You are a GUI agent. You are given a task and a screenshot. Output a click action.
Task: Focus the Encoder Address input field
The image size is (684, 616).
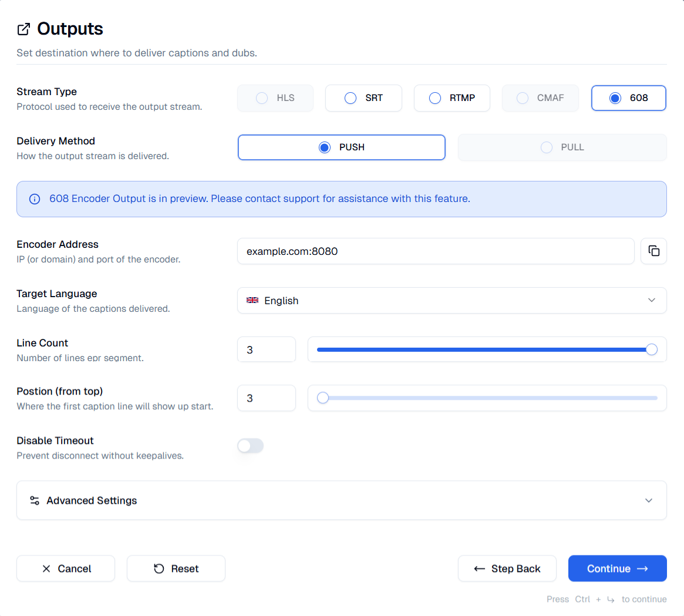(x=436, y=251)
